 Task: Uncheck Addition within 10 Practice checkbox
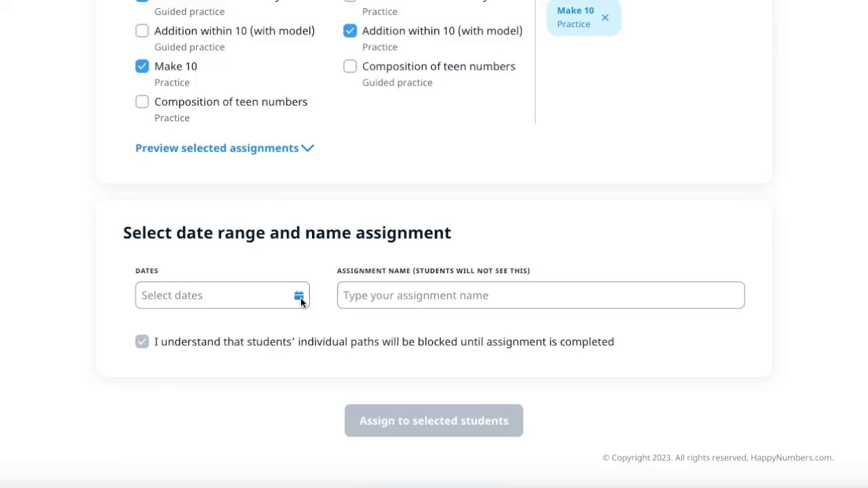click(x=350, y=31)
